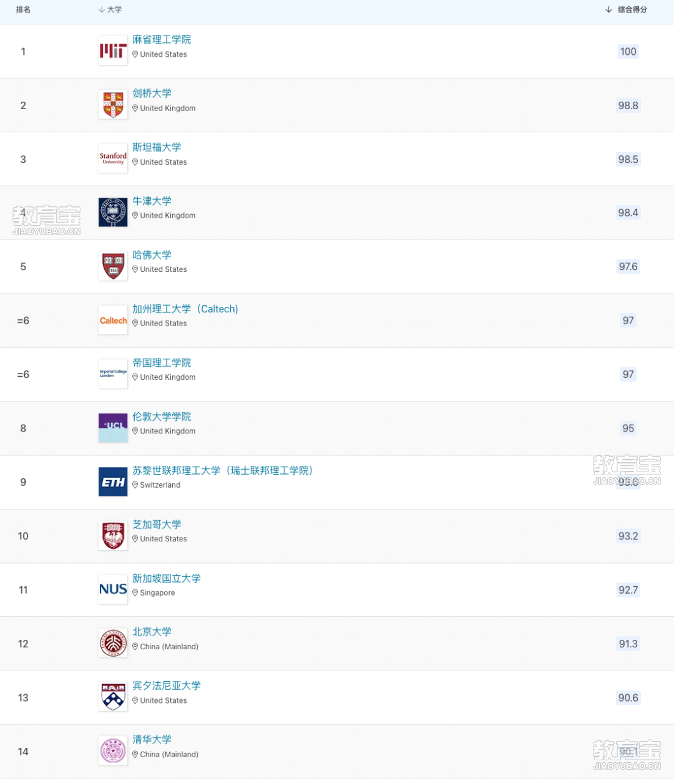Click the Cambridge University crest icon
Screen dimensions: 674x784
[113, 105]
